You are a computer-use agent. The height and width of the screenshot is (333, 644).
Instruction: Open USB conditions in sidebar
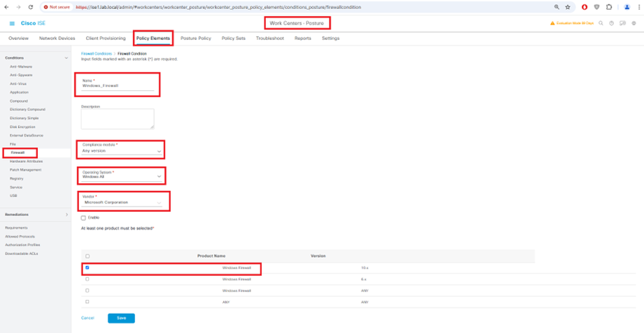[13, 196]
